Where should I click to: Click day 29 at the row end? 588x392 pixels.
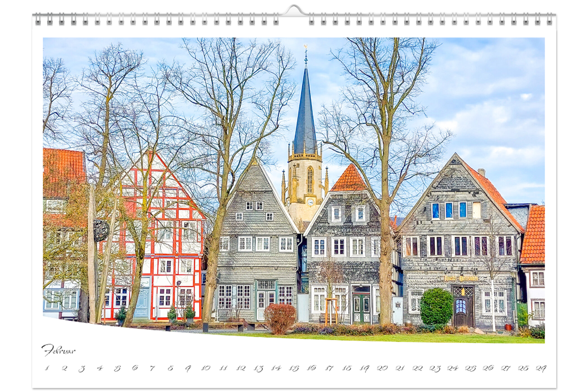[541, 368]
